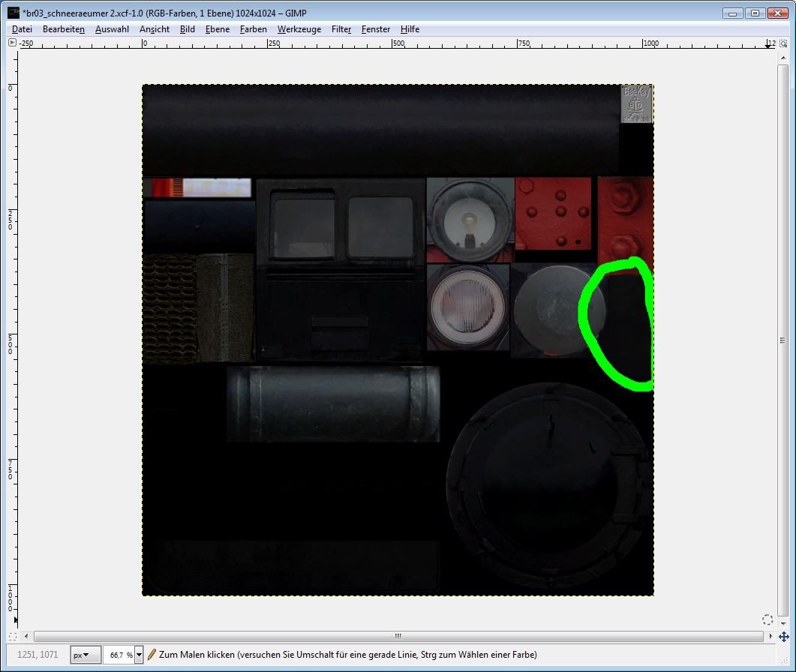Click the cylindrical tank texture
The height and width of the screenshot is (672, 796).
[333, 404]
